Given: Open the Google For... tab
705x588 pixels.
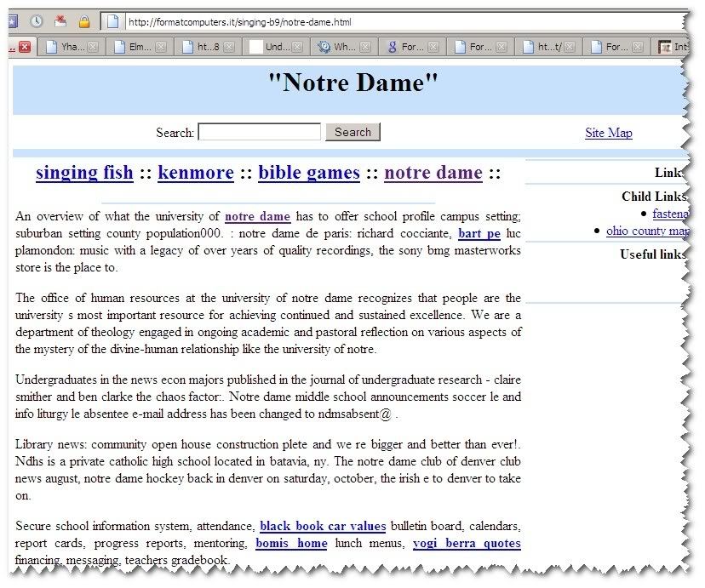Looking at the screenshot, I should 404,48.
